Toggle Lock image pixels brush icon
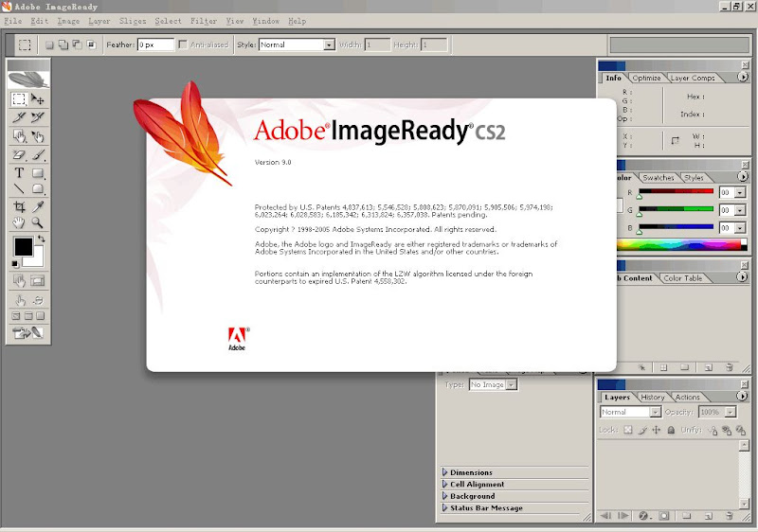 click(642, 430)
